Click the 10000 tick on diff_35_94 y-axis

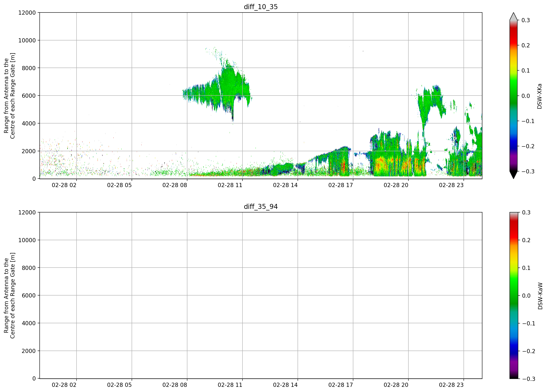27,240
